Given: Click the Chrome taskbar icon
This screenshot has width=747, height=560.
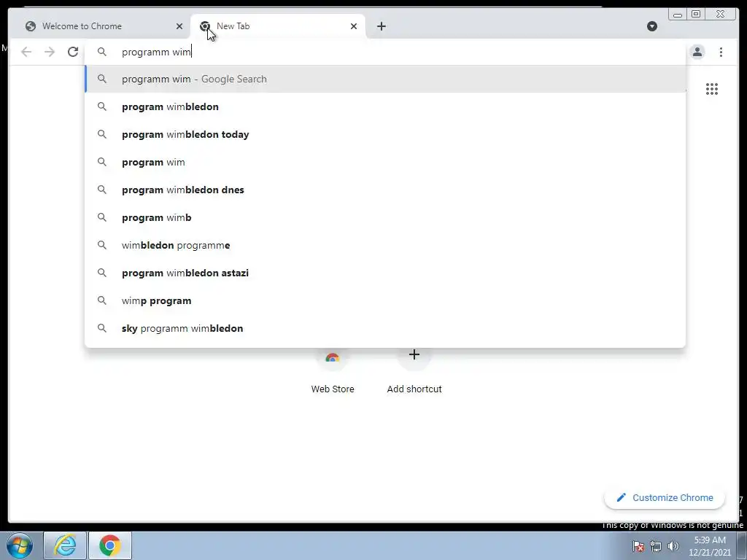Looking at the screenshot, I should [110, 545].
